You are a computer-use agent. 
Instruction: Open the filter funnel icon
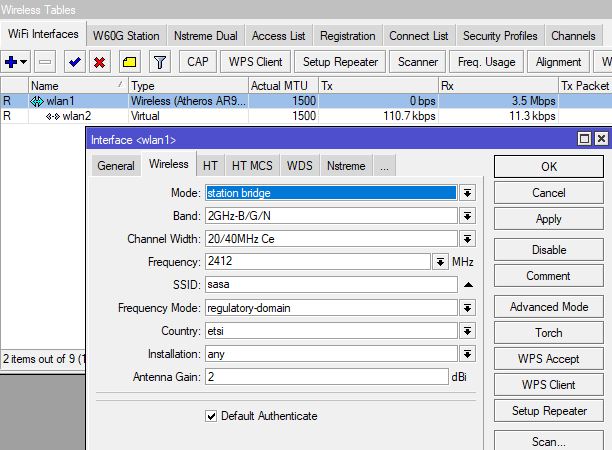(x=159, y=62)
